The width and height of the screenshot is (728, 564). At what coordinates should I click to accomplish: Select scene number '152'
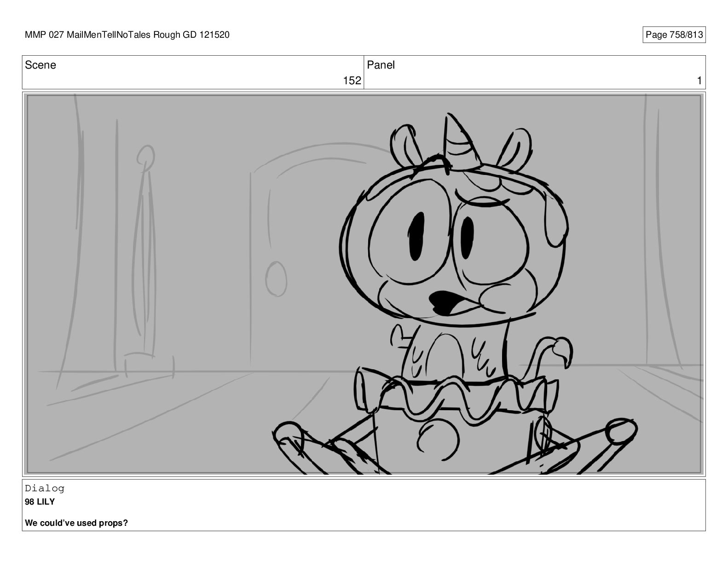[352, 81]
